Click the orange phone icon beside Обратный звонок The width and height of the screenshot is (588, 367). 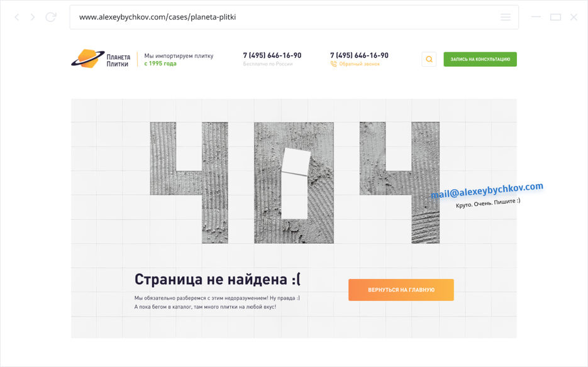pyautogui.click(x=333, y=64)
